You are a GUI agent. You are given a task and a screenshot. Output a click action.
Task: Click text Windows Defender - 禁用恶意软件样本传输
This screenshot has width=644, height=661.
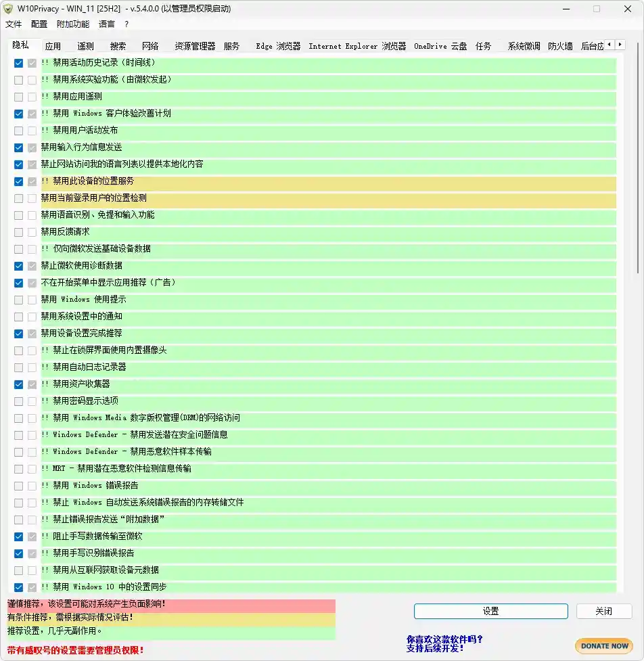tap(133, 451)
